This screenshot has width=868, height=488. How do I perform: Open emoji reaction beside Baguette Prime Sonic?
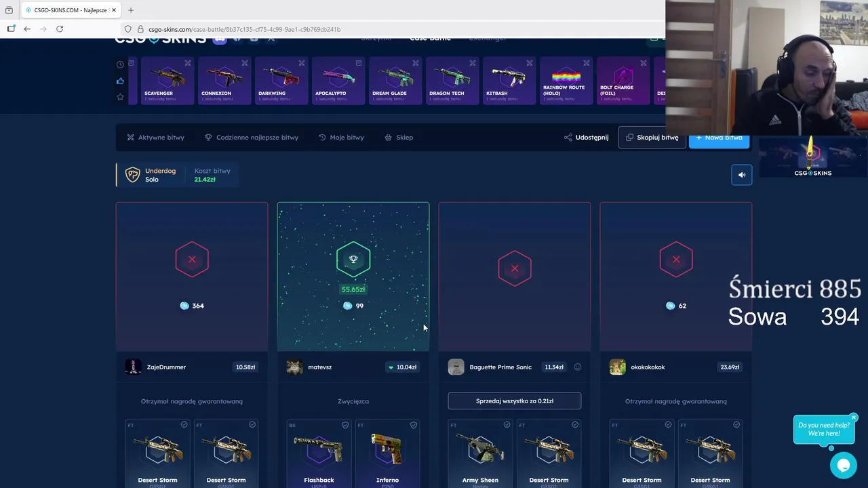tap(578, 367)
